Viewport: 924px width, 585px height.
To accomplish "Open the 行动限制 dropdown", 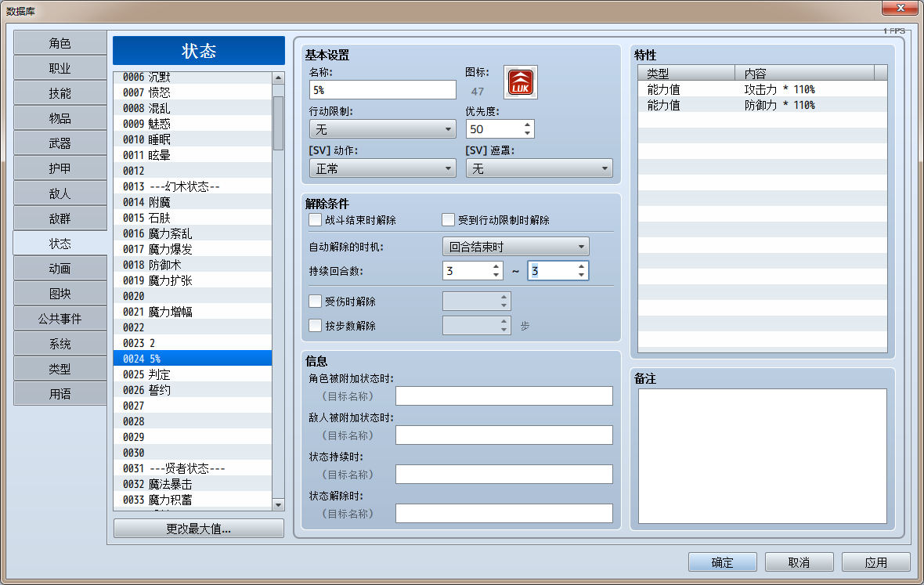I will pos(382,129).
